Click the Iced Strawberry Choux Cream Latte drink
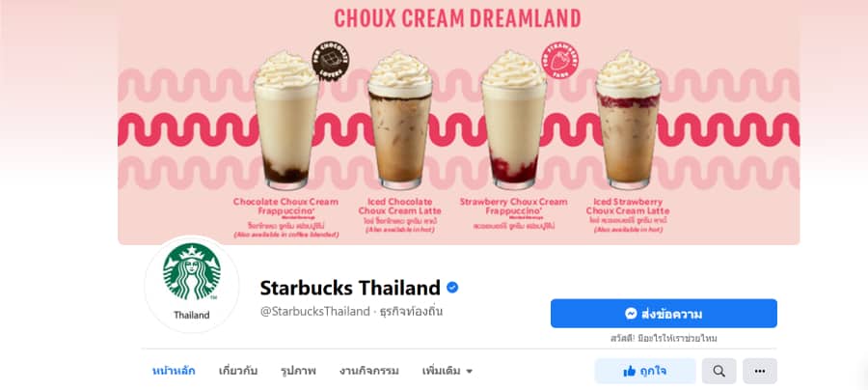868x390 pixels. [x=628, y=121]
